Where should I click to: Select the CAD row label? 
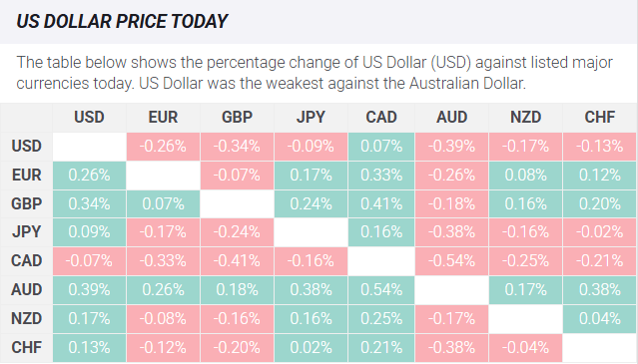click(26, 261)
